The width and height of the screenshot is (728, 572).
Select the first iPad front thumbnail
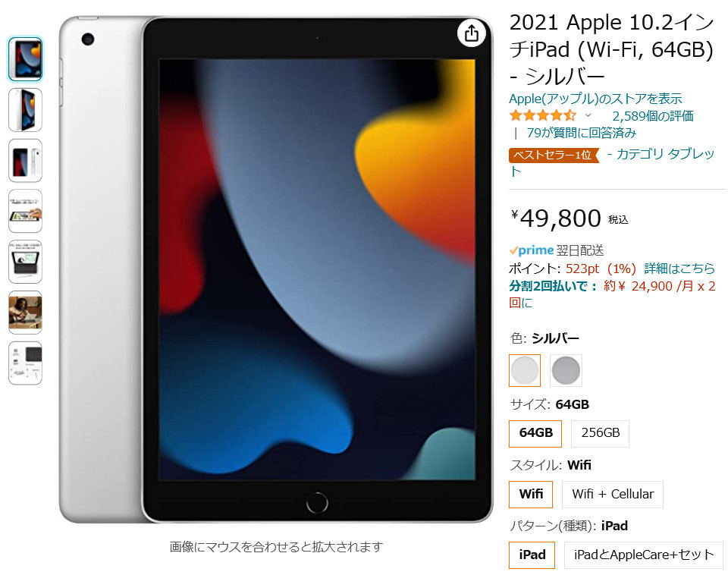pyautogui.click(x=26, y=59)
